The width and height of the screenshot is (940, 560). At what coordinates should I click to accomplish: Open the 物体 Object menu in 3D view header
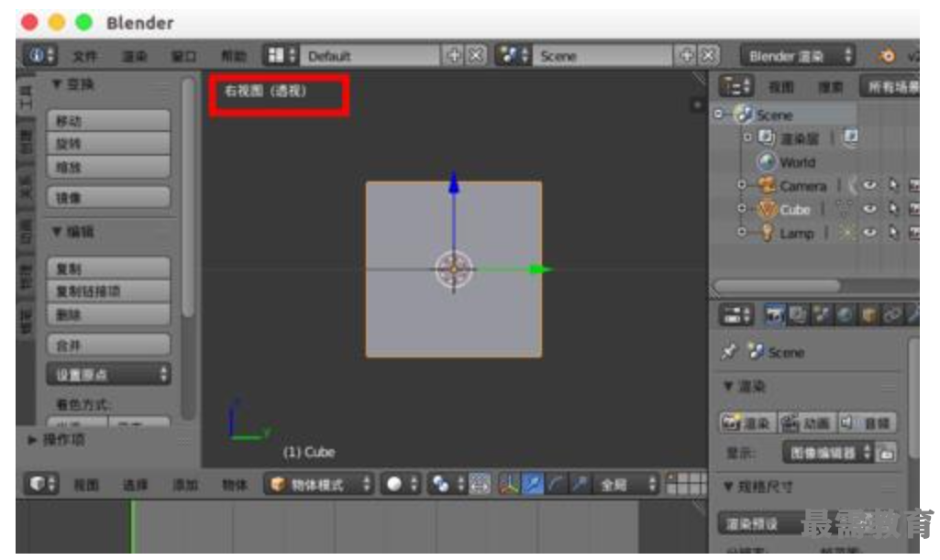(x=234, y=485)
